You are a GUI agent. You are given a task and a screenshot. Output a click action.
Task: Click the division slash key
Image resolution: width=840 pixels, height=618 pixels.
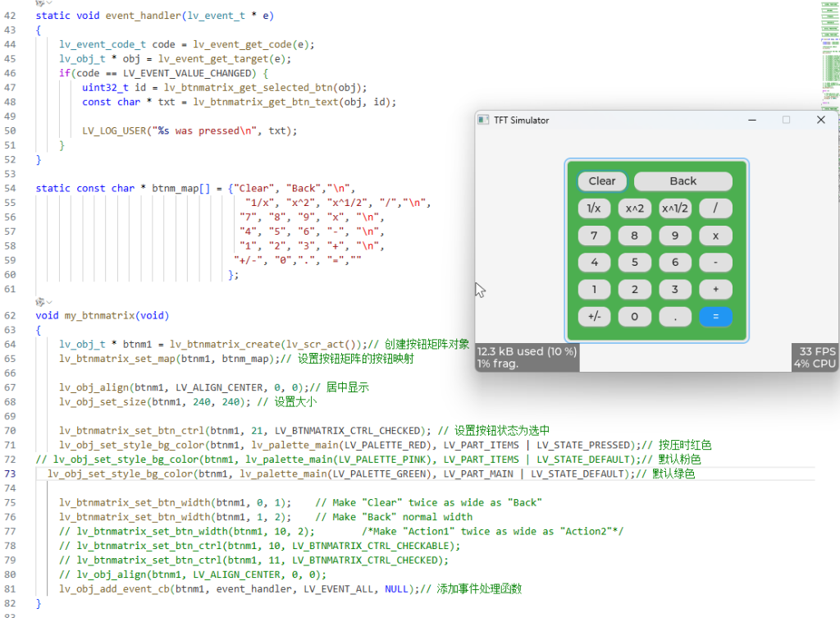pos(714,208)
